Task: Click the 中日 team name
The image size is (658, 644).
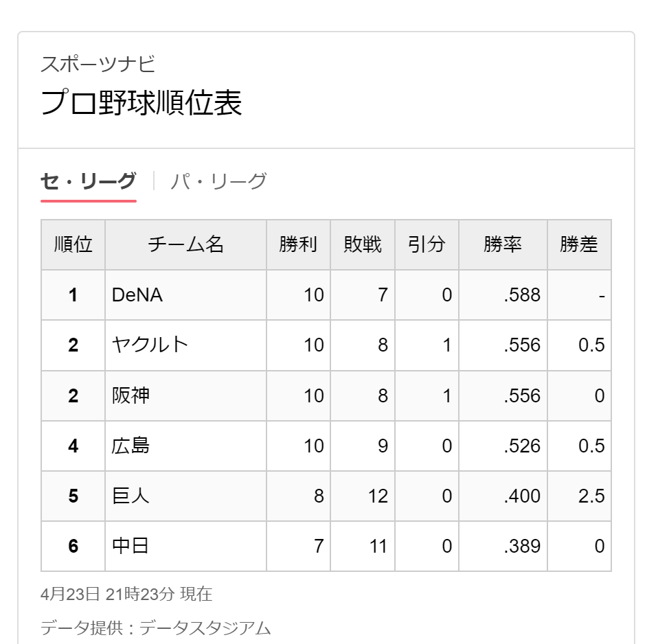Action: click(x=131, y=546)
